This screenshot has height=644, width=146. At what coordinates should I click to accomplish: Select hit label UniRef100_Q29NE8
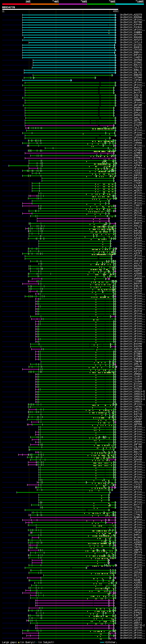[x=131, y=153]
